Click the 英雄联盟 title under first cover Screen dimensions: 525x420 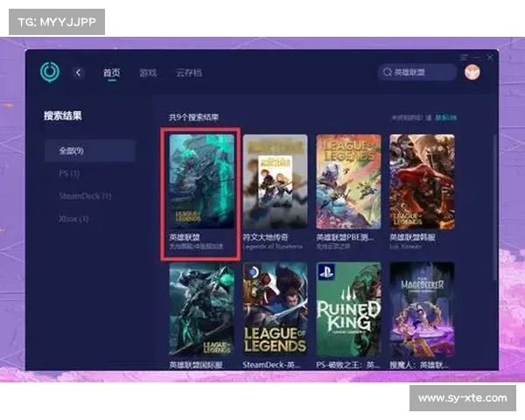[x=185, y=237]
